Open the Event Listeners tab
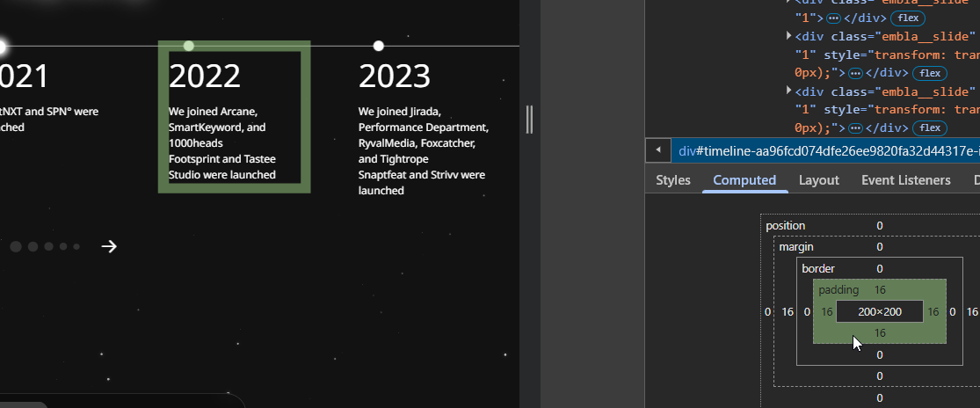This screenshot has height=408, width=980. coord(905,180)
